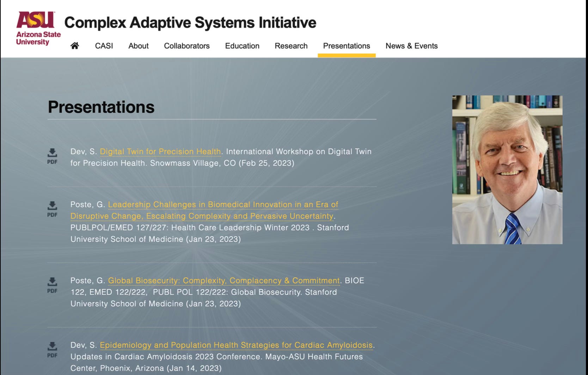Open the Research navigation item

[x=291, y=46]
